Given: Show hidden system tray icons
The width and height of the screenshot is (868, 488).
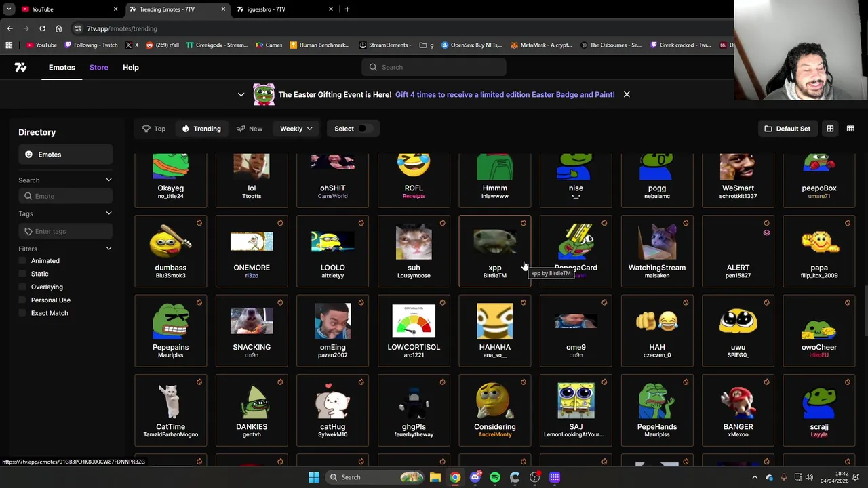Looking at the screenshot, I should click(755, 477).
